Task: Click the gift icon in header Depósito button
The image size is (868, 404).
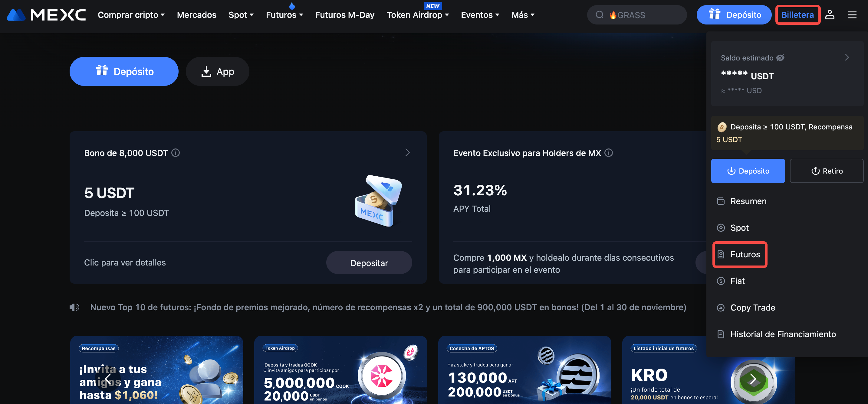Action: (x=714, y=14)
